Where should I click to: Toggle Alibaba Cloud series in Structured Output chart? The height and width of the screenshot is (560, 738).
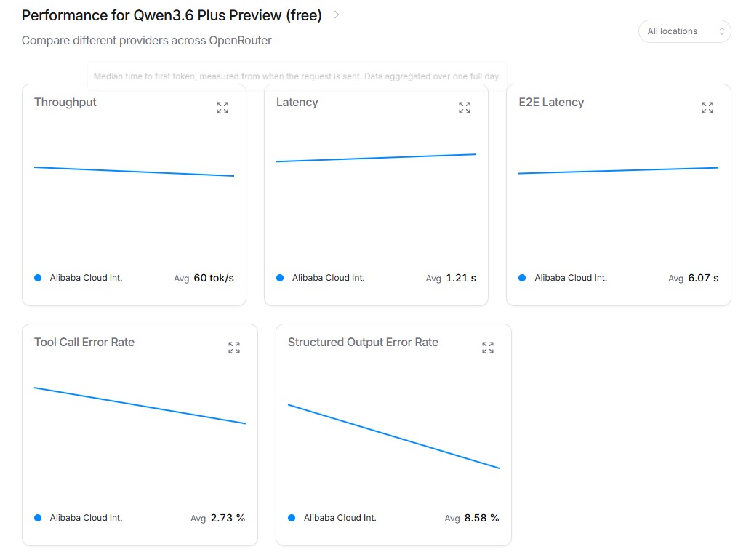click(x=291, y=517)
